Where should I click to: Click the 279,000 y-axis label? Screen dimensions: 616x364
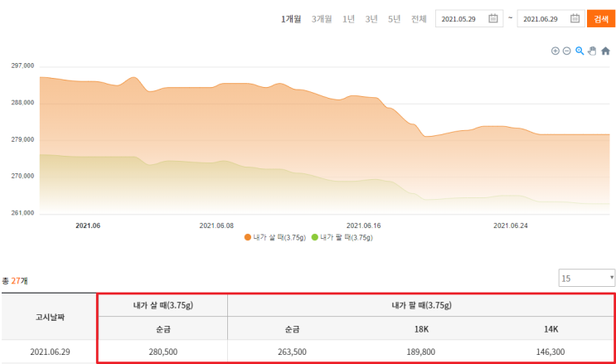(22, 139)
